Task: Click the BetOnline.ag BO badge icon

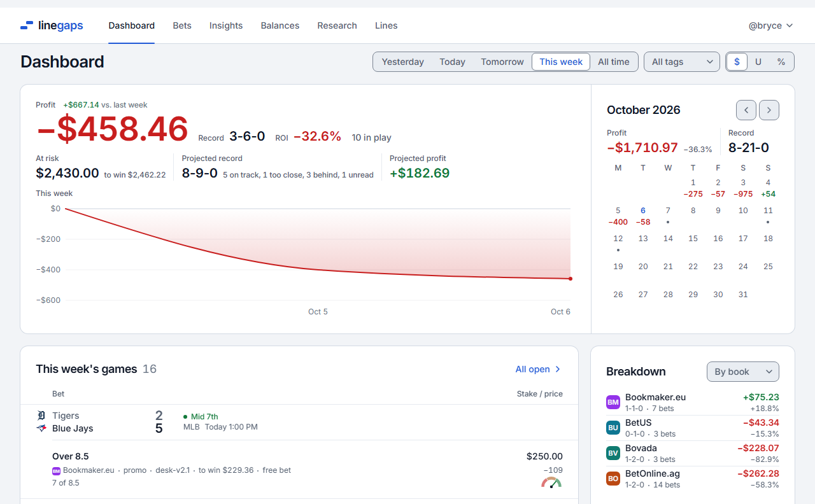Action: coord(613,479)
